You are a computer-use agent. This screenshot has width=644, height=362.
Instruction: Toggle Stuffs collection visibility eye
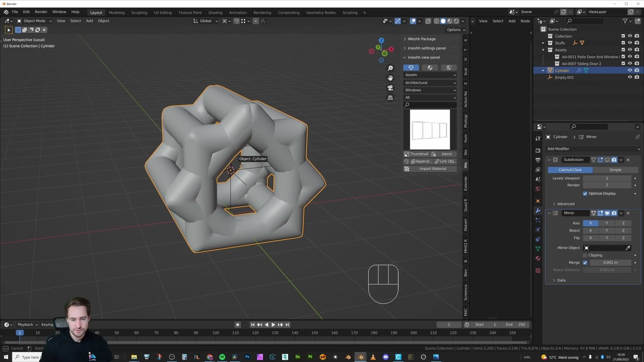tap(630, 43)
